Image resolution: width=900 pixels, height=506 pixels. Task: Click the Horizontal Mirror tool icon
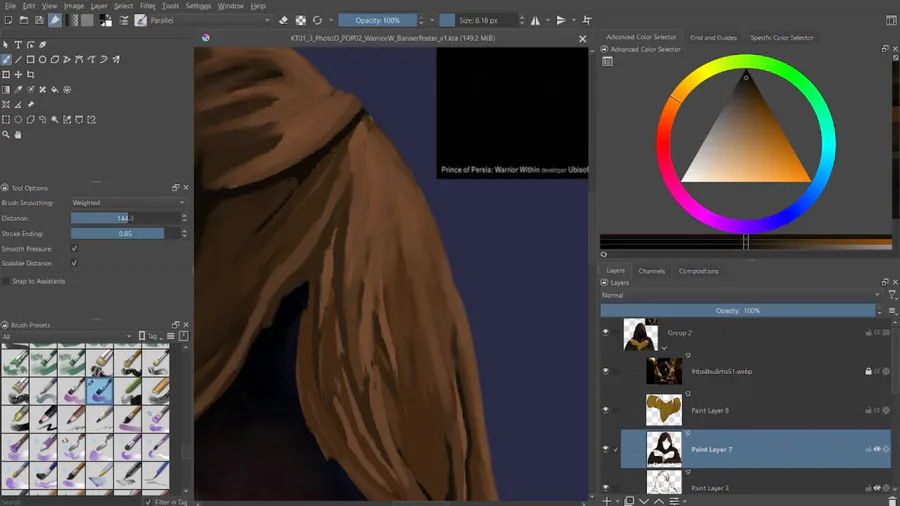[535, 20]
